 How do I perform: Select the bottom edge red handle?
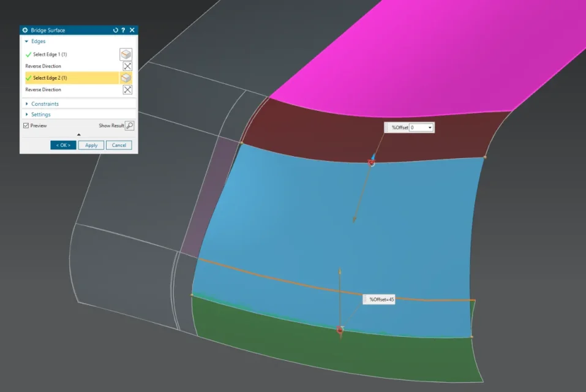pyautogui.click(x=340, y=330)
